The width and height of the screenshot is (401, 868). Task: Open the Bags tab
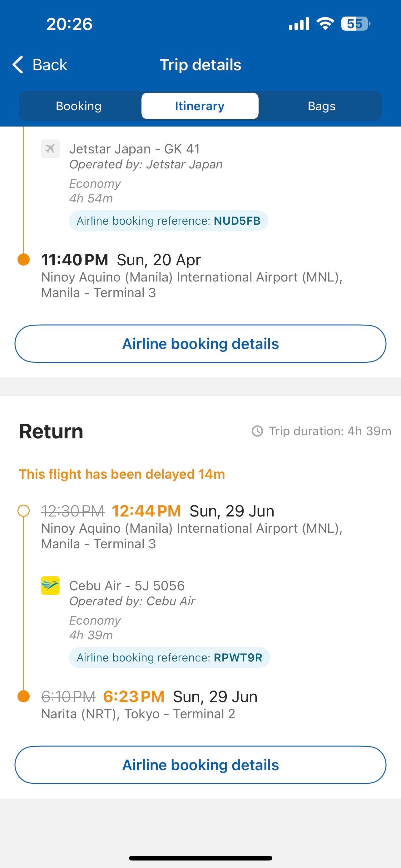(322, 106)
